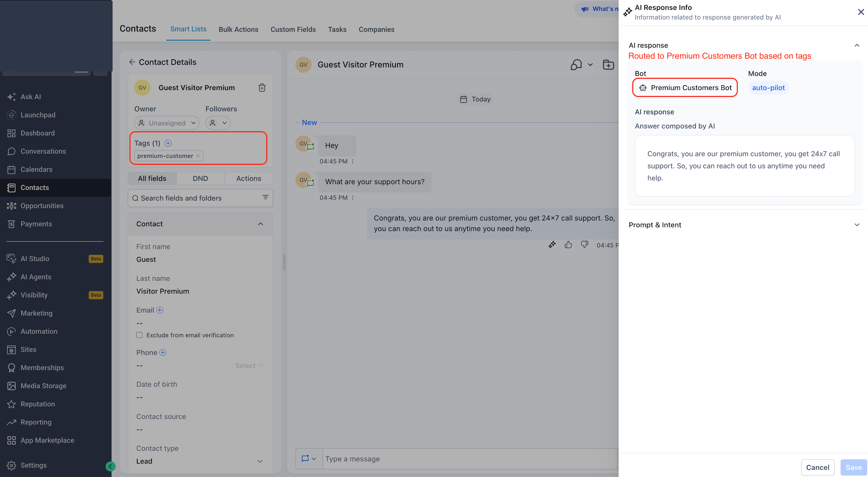Click thumbs down on AI reply
Viewport: 868px width, 477px height.
coord(584,245)
